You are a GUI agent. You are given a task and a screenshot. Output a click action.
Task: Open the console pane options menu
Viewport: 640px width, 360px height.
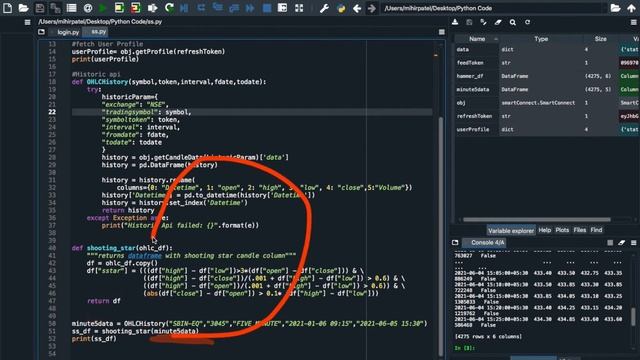pos(633,242)
